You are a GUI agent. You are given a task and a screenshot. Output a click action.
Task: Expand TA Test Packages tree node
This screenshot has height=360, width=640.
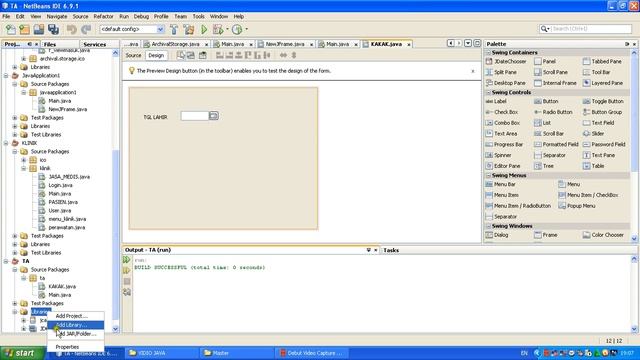click(x=15, y=304)
